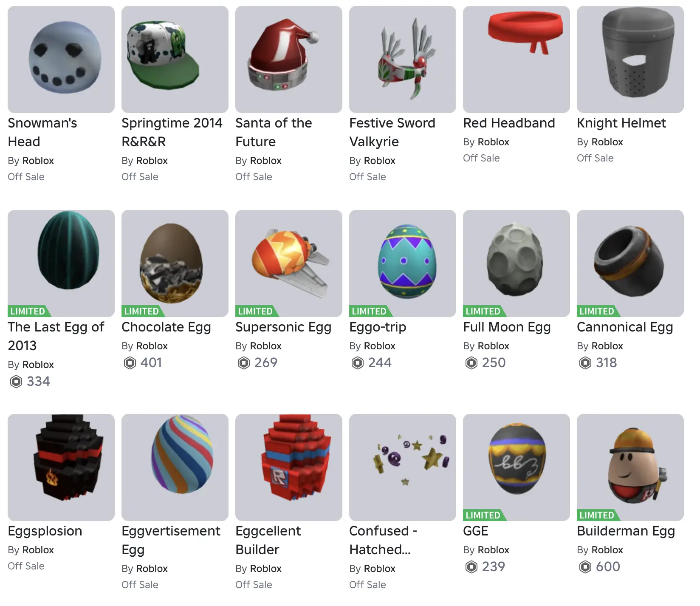Open the Builderman Egg item name

pos(626,531)
